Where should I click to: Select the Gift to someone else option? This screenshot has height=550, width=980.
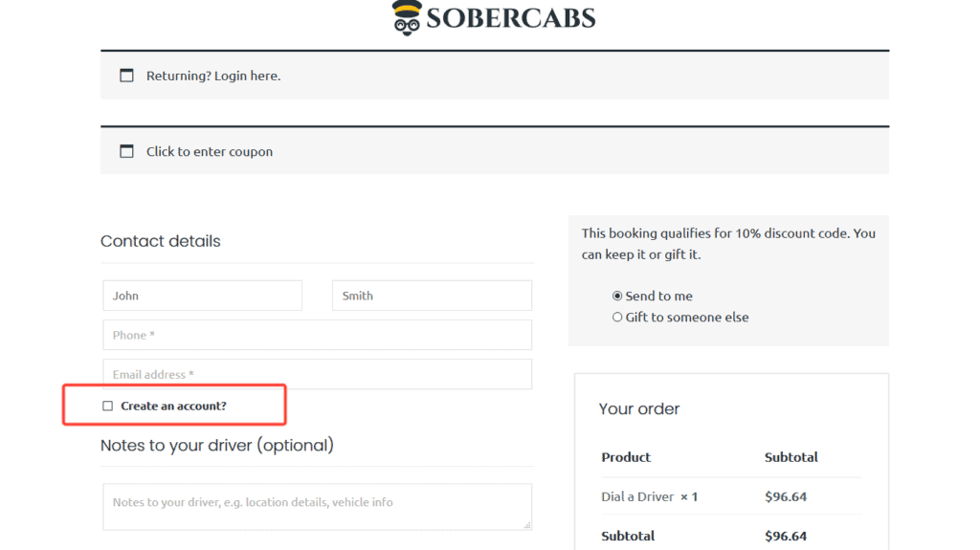coord(617,318)
